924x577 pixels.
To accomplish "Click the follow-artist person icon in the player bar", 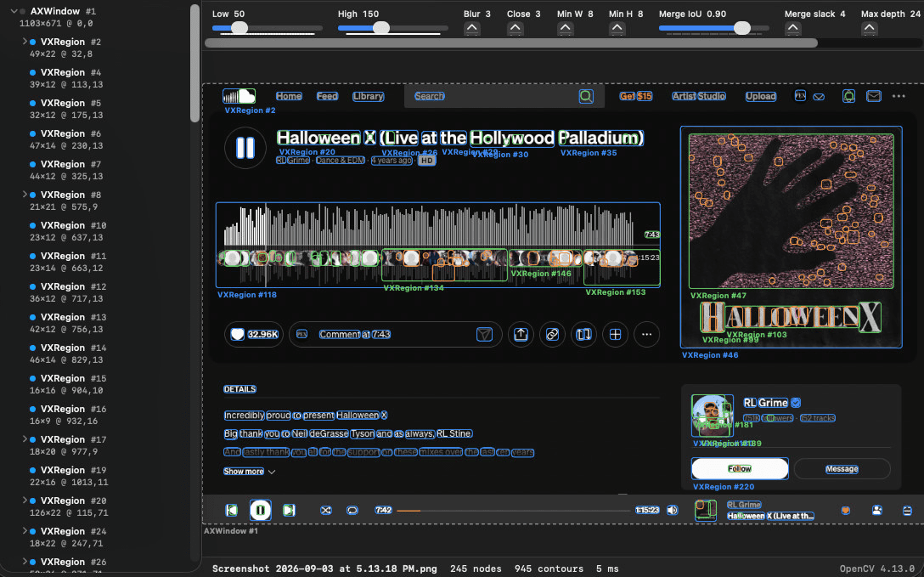I will pyautogui.click(x=876, y=511).
